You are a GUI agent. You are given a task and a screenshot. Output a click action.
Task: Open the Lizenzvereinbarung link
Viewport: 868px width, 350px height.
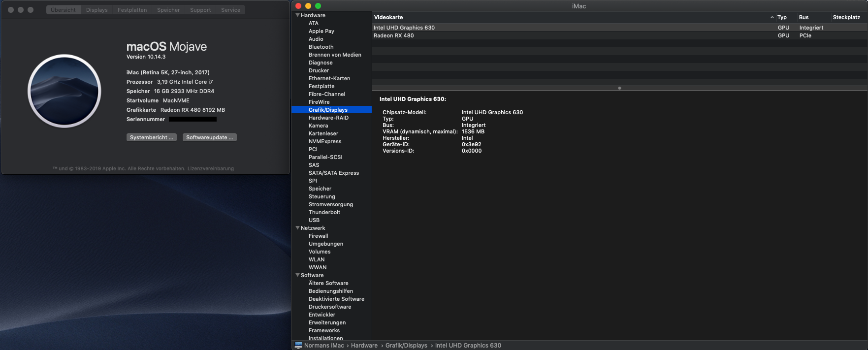click(210, 168)
